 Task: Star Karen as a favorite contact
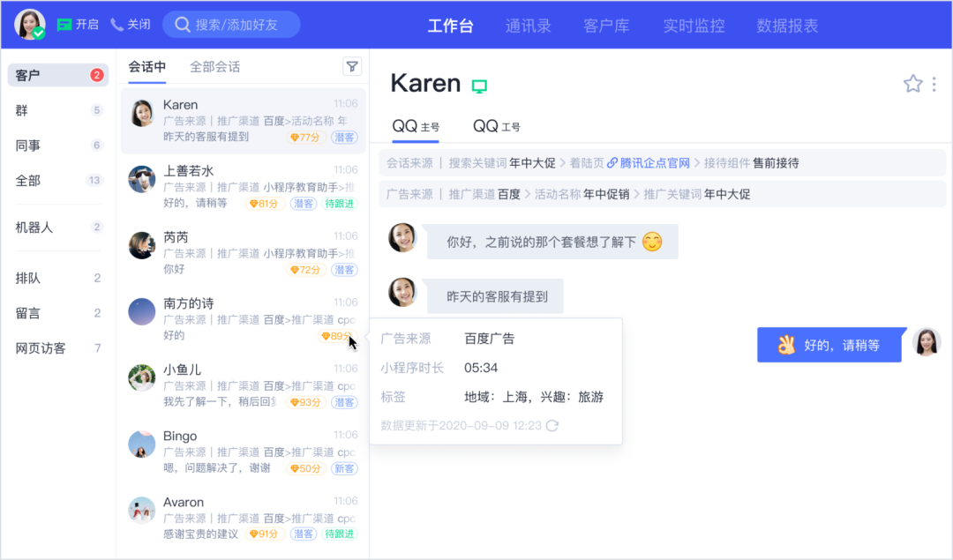tap(912, 84)
